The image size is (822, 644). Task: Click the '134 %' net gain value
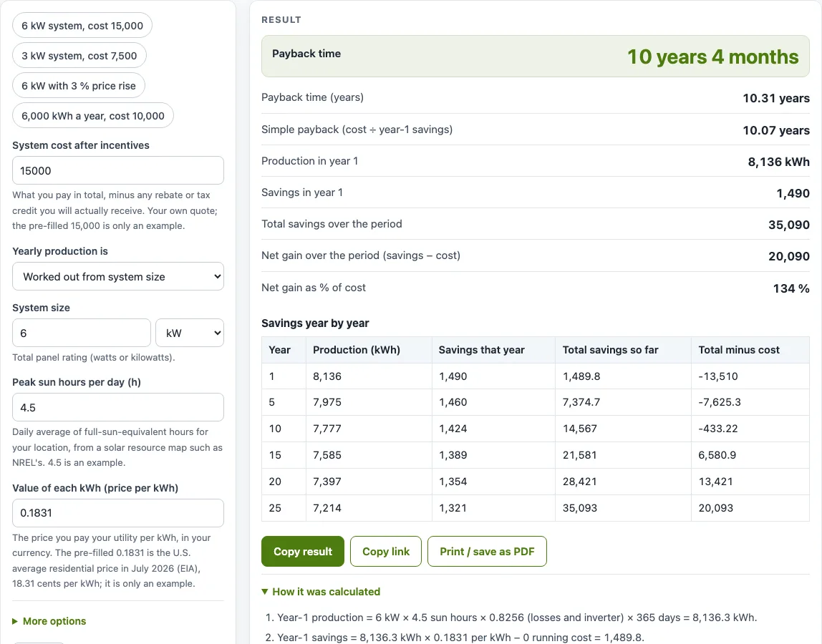(x=791, y=288)
